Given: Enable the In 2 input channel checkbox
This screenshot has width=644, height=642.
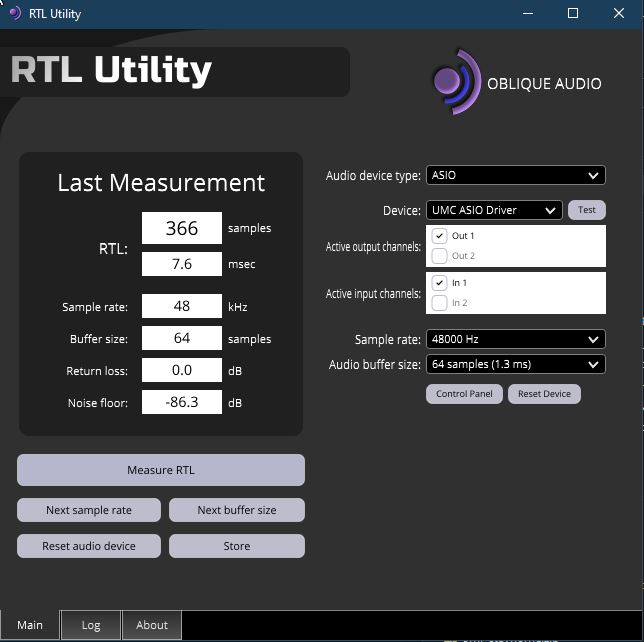Looking at the screenshot, I should click(440, 303).
